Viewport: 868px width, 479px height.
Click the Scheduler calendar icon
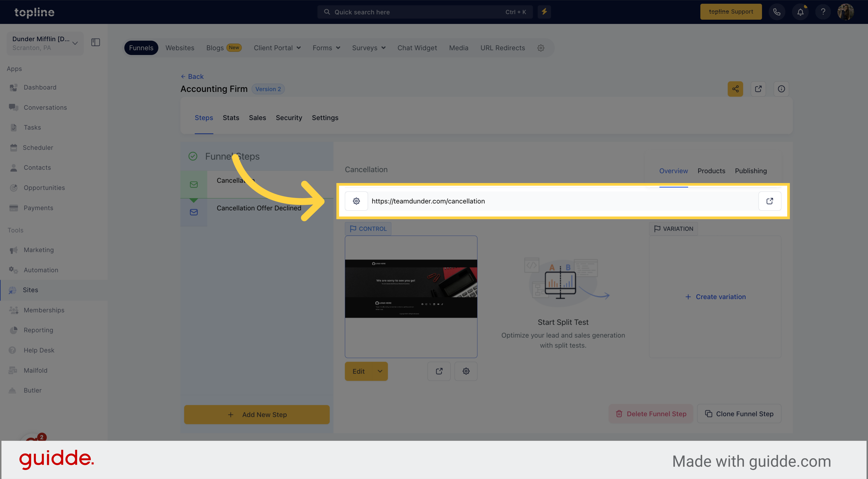14,147
